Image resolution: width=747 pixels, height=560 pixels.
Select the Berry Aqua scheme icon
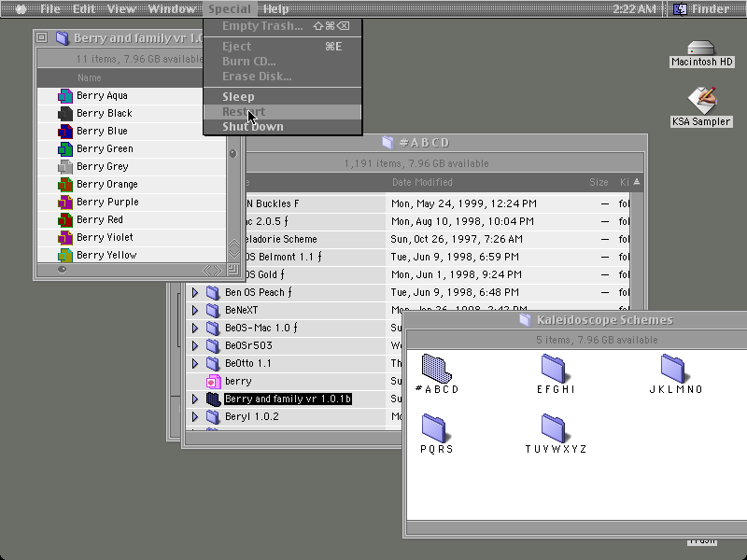65,96
